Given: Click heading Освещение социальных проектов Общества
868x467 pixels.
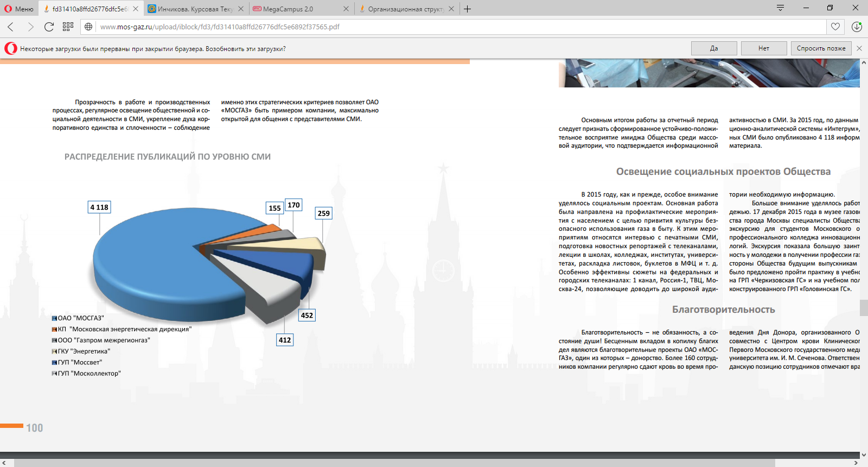Looking at the screenshot, I should (723, 172).
